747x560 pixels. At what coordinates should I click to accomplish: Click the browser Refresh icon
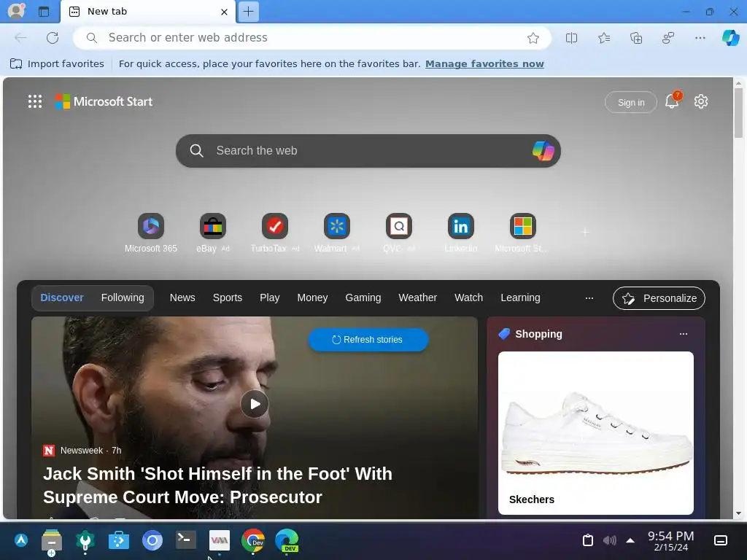53,38
